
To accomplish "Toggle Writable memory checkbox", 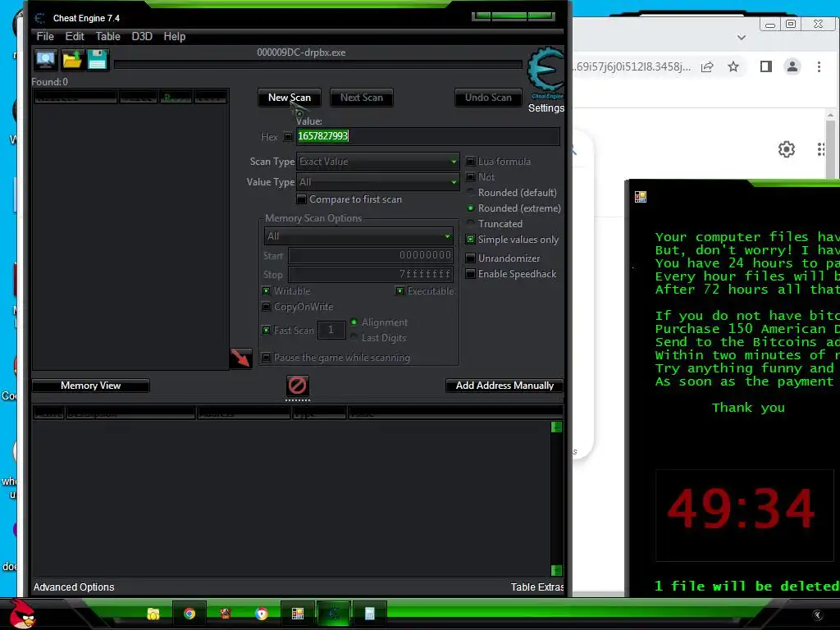I will click(x=267, y=291).
